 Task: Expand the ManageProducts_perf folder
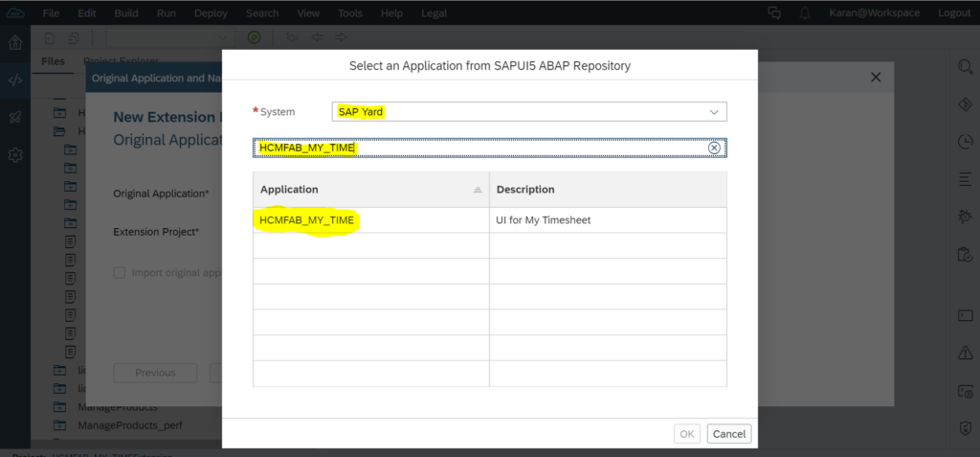[60, 425]
